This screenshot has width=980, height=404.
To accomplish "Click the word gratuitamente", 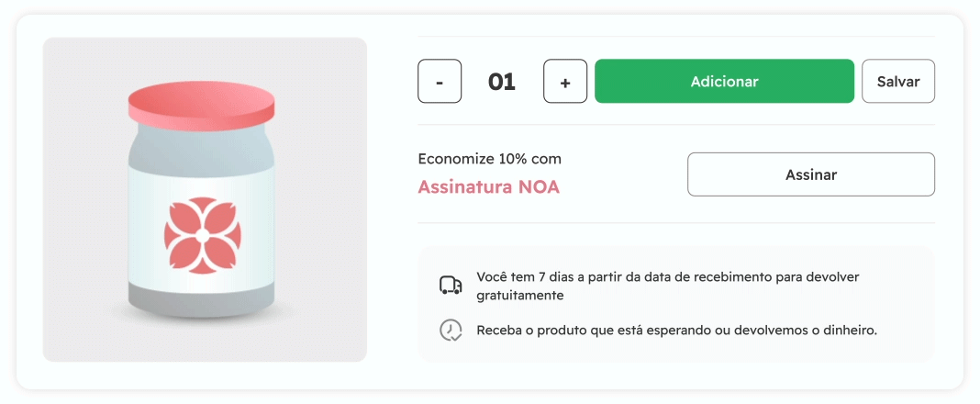I will 520,295.
